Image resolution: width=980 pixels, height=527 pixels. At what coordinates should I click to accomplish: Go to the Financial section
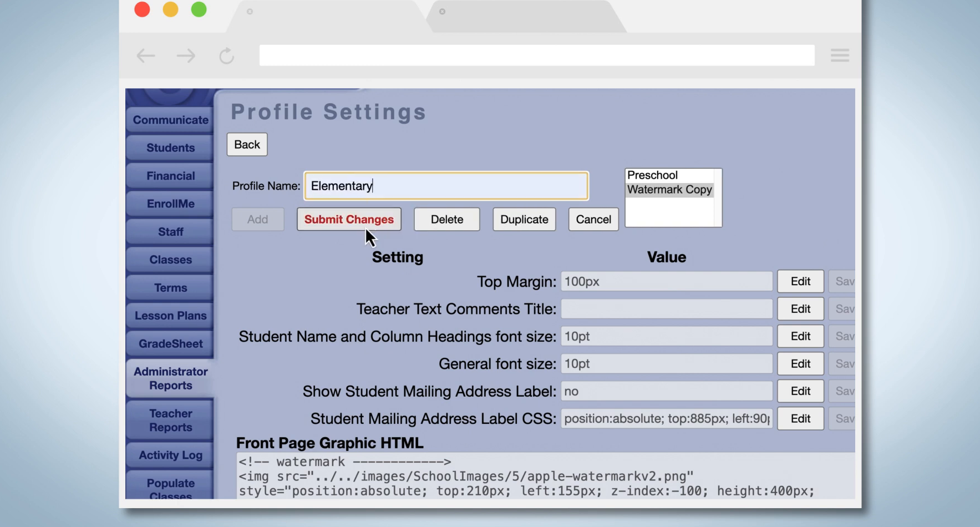click(x=170, y=176)
